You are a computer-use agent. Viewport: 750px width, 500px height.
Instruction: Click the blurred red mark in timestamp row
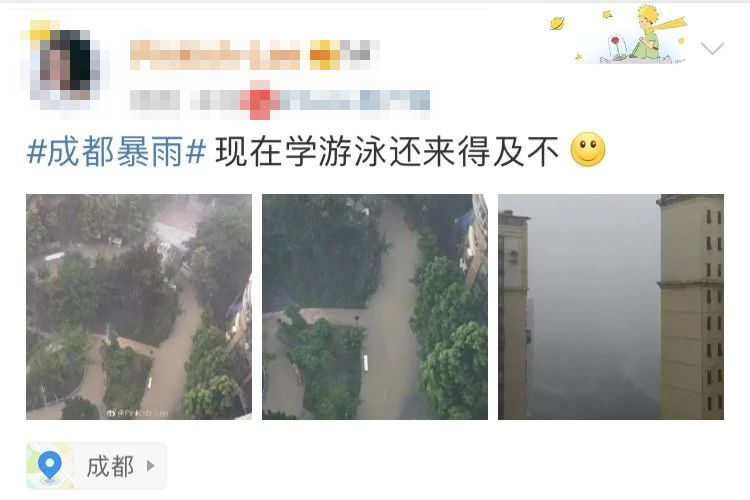(260, 100)
